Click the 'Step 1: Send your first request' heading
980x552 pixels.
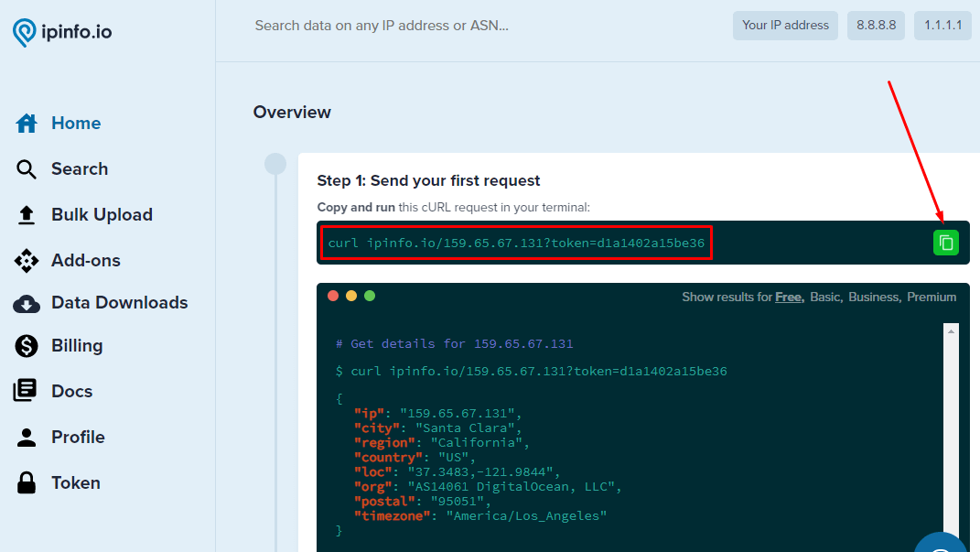428,180
